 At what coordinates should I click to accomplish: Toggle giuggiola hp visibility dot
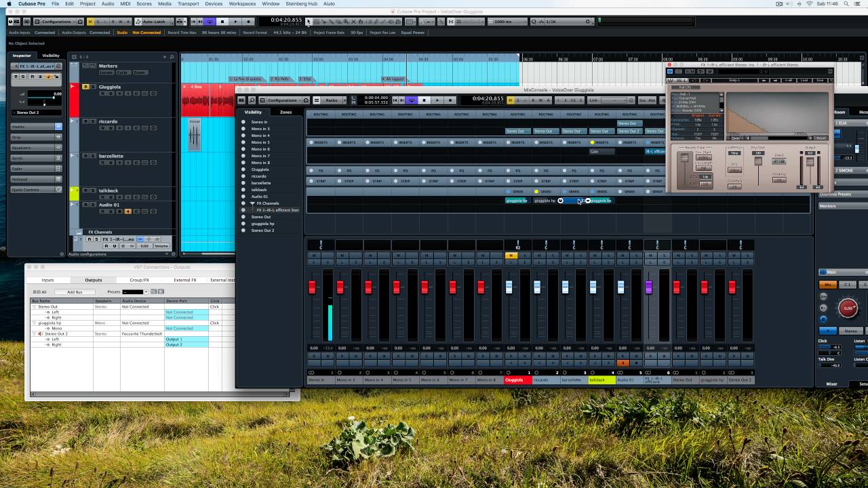243,224
